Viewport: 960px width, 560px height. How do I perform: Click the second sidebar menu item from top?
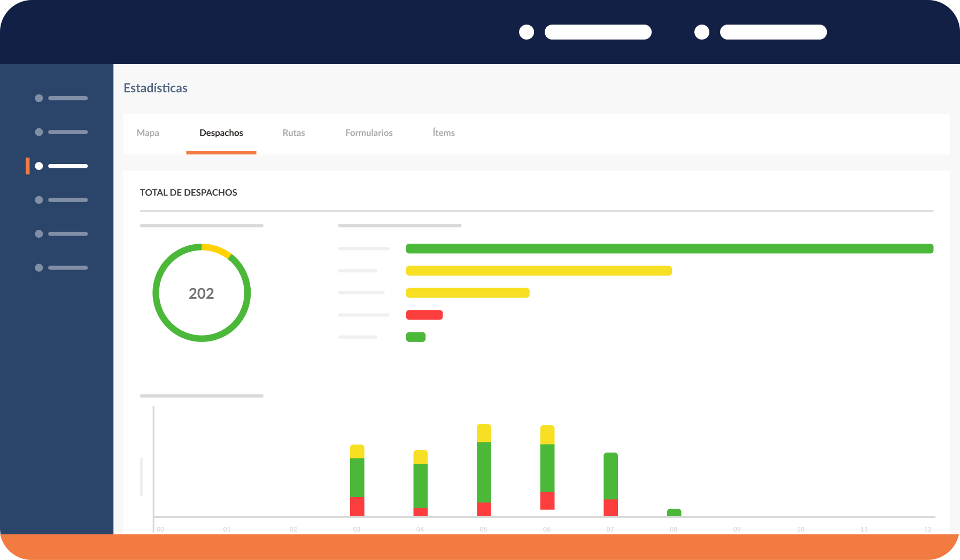pyautogui.click(x=61, y=132)
